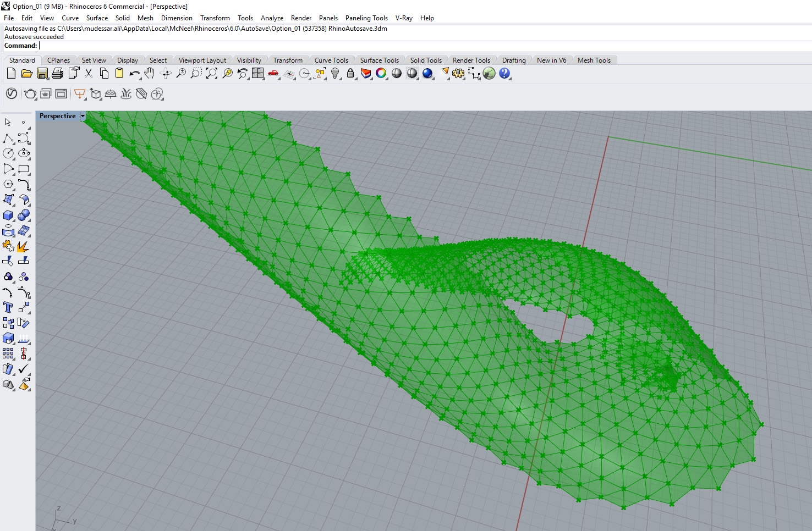This screenshot has height=531, width=812.
Task: Switch to the Viewport Layout tab
Action: point(202,60)
